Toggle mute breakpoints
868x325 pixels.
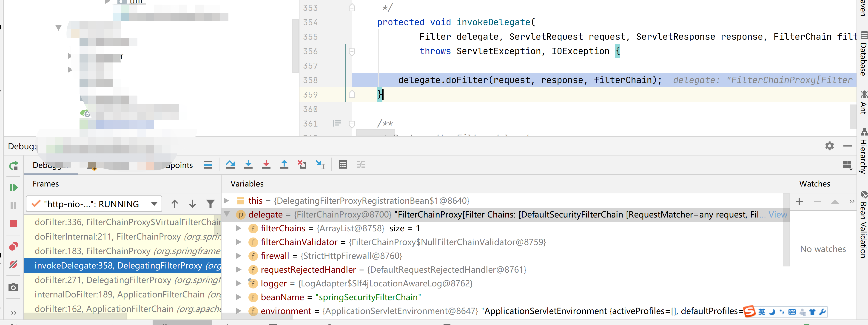tap(14, 265)
